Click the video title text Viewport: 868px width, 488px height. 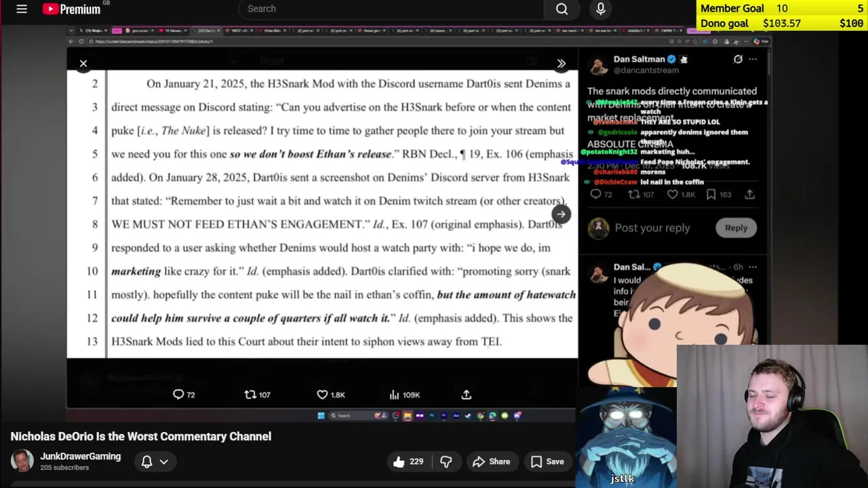pos(141,436)
